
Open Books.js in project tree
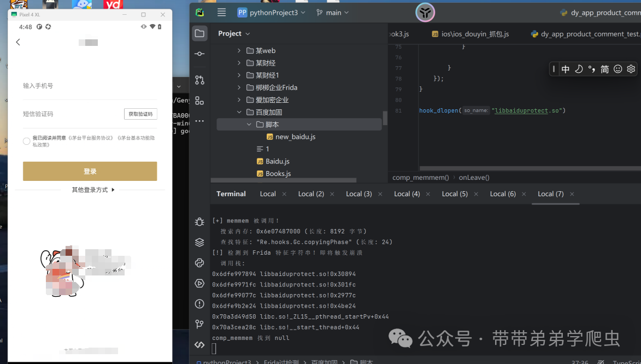click(274, 173)
